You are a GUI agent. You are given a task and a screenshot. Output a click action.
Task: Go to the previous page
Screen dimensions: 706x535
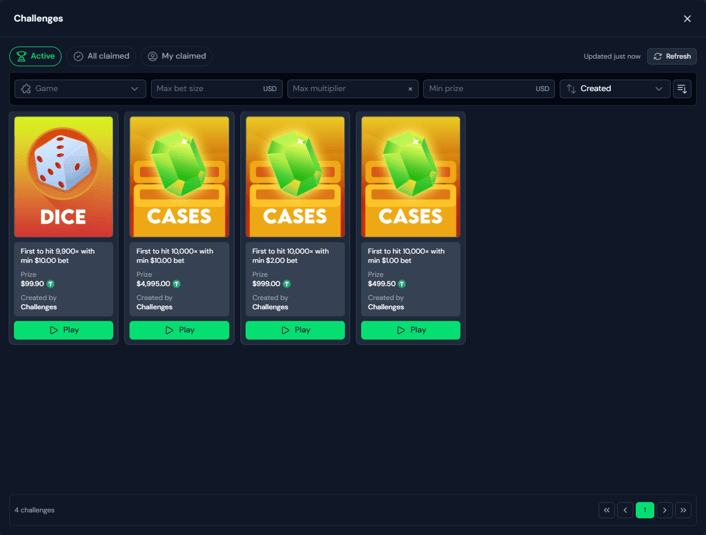[625, 510]
